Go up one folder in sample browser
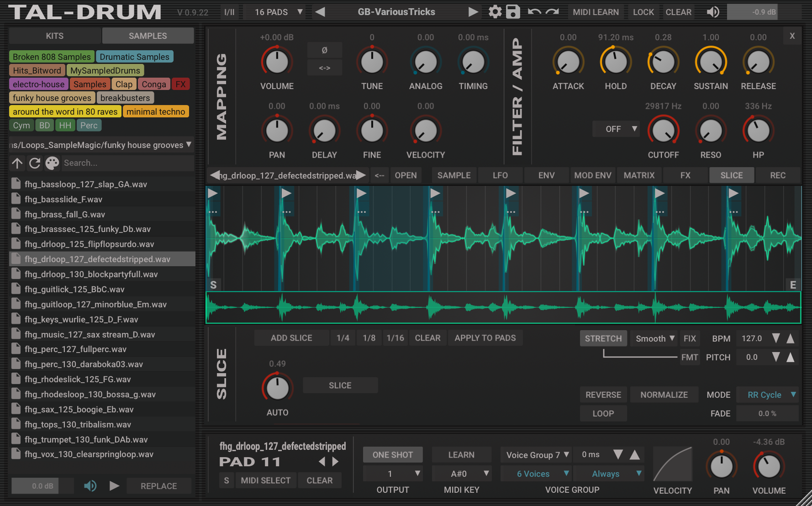Viewport: 812px width, 506px height. [x=17, y=163]
